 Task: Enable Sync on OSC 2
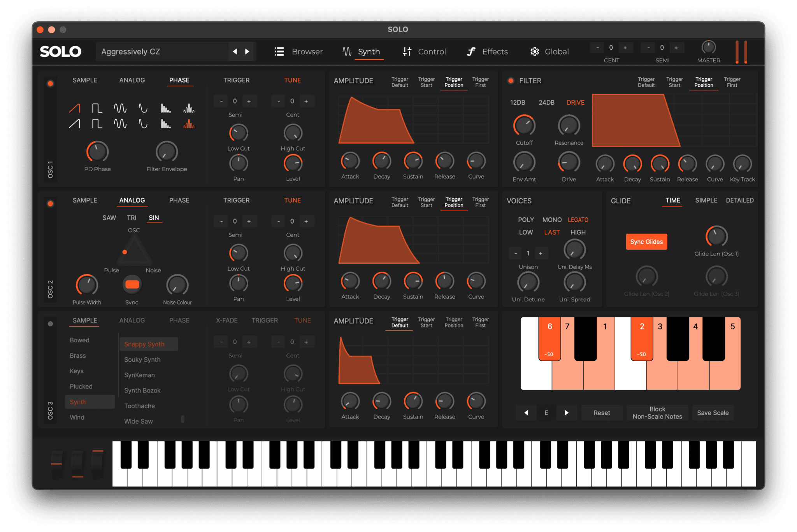132,285
